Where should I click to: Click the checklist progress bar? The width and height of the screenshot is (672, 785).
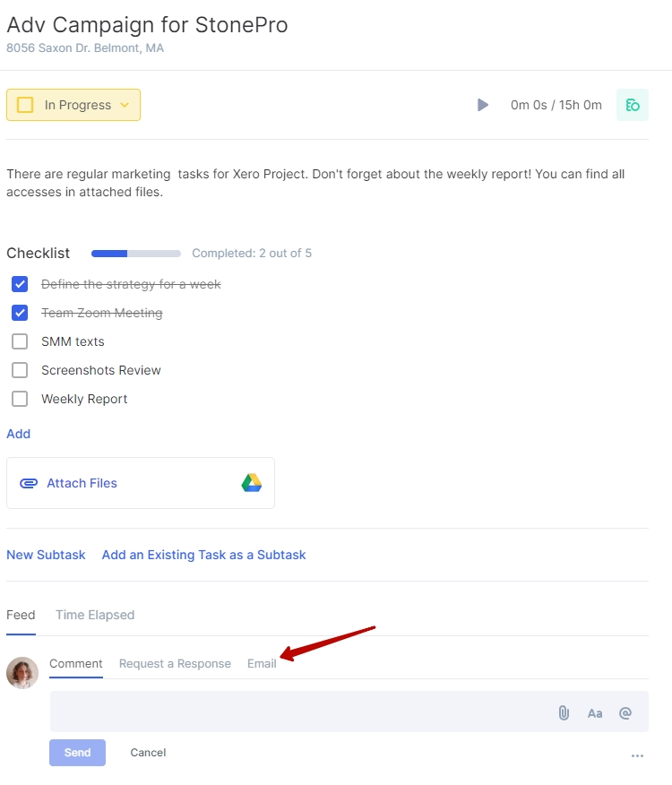point(136,254)
